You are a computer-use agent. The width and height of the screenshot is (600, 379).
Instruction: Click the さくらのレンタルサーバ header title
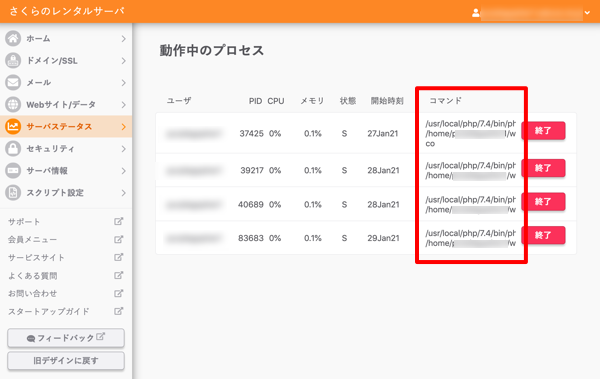pyautogui.click(x=67, y=11)
